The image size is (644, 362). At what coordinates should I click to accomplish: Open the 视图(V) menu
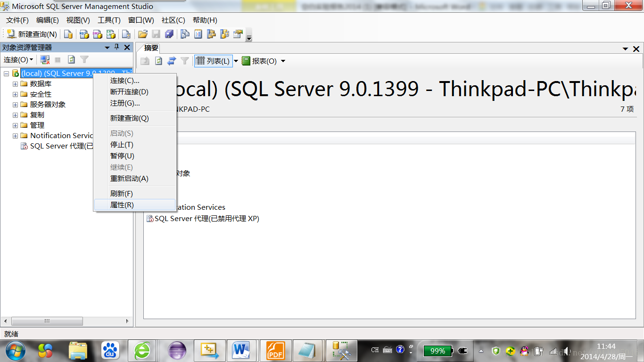78,20
